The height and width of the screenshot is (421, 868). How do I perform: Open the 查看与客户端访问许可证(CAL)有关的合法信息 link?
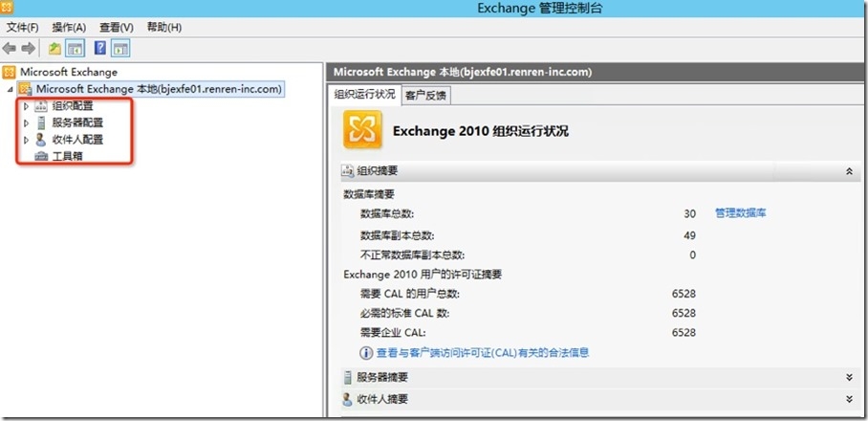483,352
